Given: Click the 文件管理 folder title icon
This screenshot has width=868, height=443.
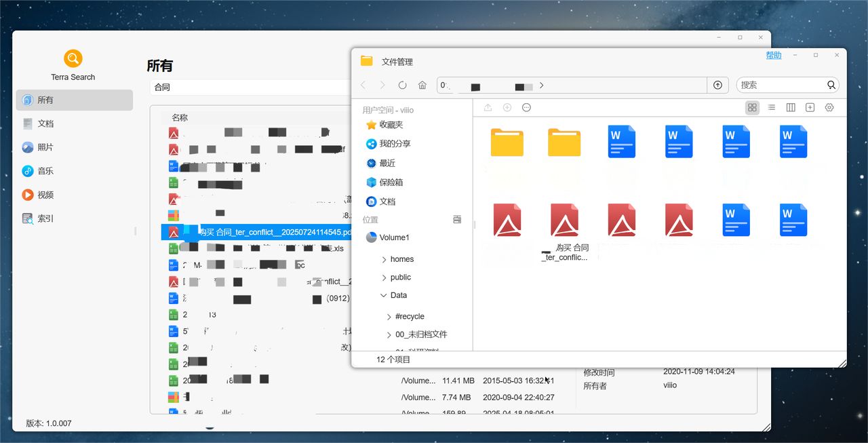Looking at the screenshot, I should click(367, 61).
